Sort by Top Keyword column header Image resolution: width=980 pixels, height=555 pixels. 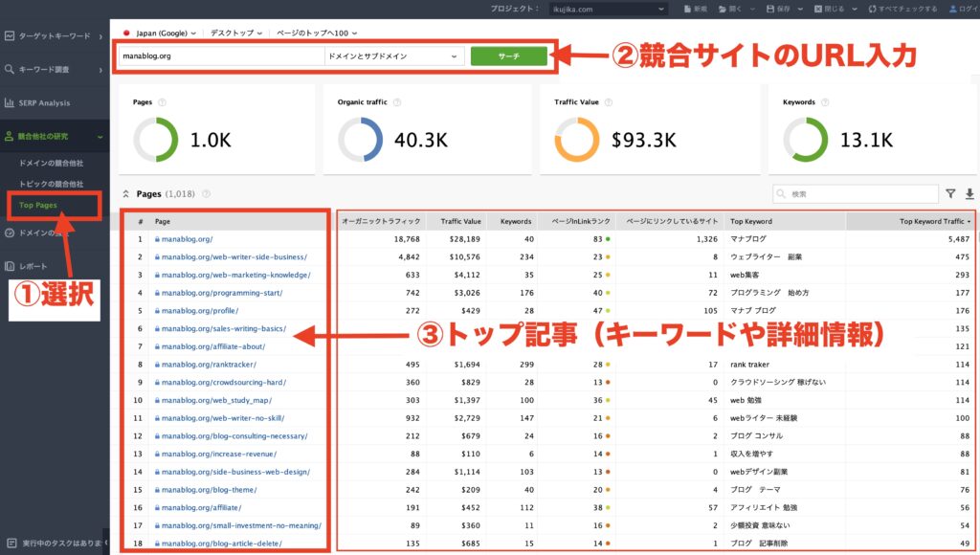(751, 221)
